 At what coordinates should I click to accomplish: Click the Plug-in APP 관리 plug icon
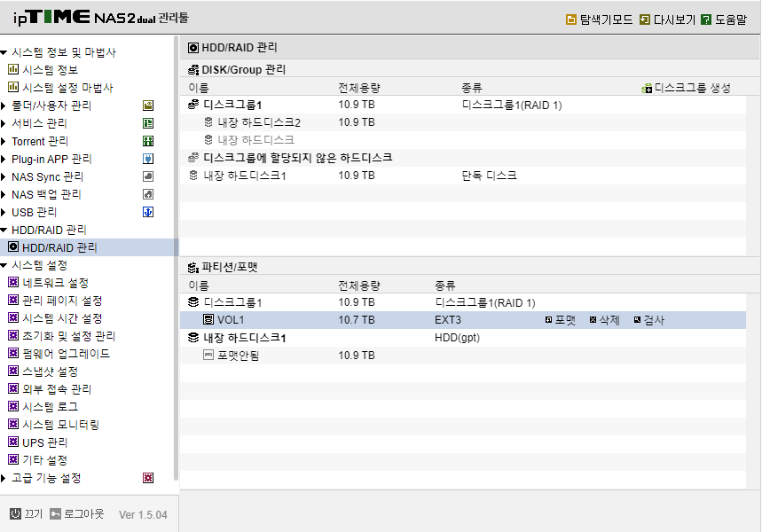pyautogui.click(x=148, y=159)
